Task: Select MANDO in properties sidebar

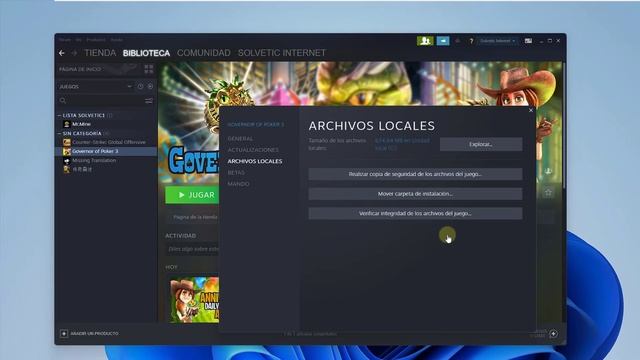Action: click(238, 184)
